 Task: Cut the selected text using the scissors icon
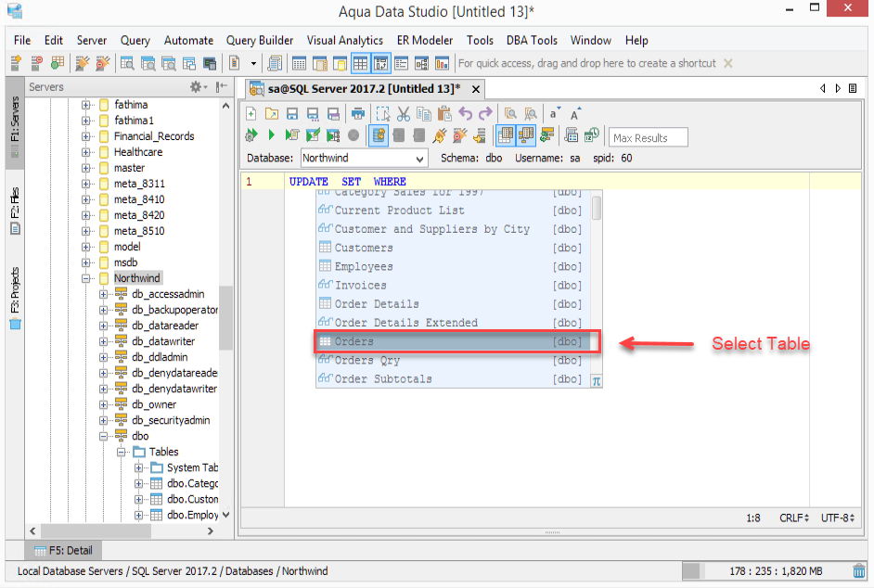[x=403, y=113]
